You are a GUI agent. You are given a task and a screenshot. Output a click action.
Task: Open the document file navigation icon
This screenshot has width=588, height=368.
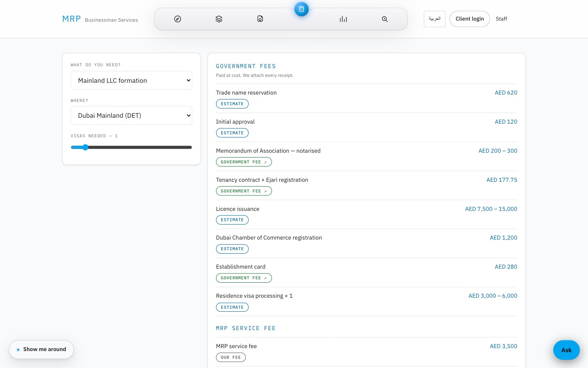point(260,19)
